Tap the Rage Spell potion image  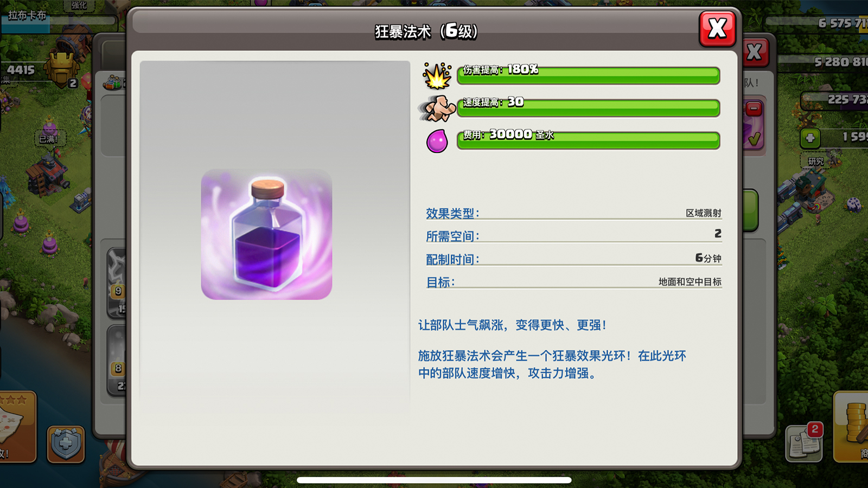(266, 234)
